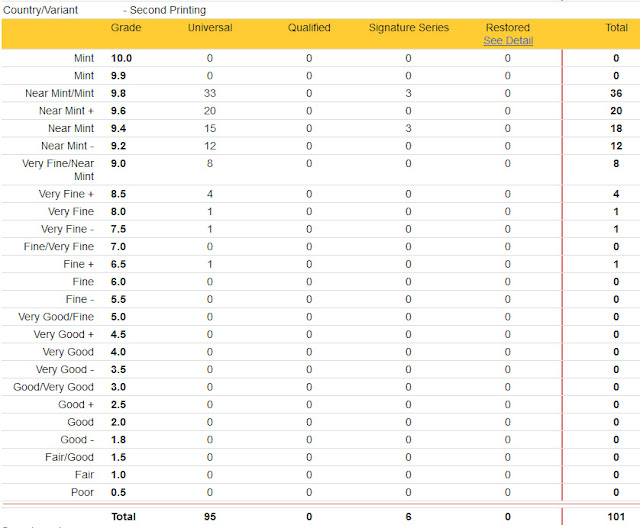Click the Qualified column header
Viewport: 640px width, 528px height.
[309, 28]
